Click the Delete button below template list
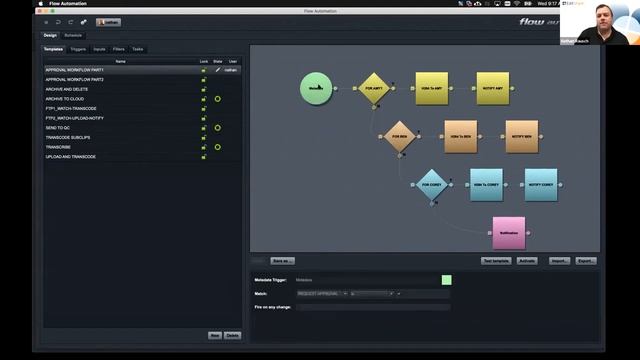 tap(233, 336)
